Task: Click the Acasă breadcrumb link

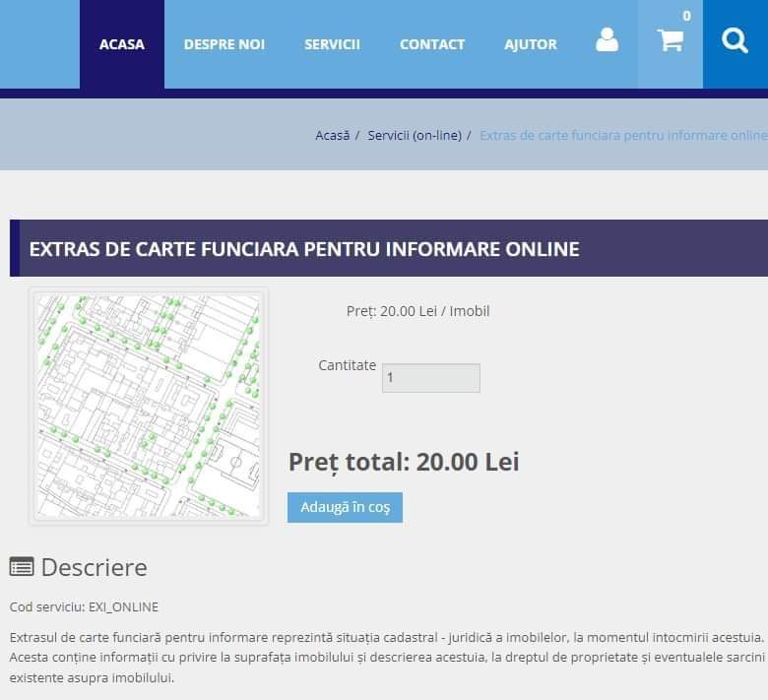Action: click(332, 136)
